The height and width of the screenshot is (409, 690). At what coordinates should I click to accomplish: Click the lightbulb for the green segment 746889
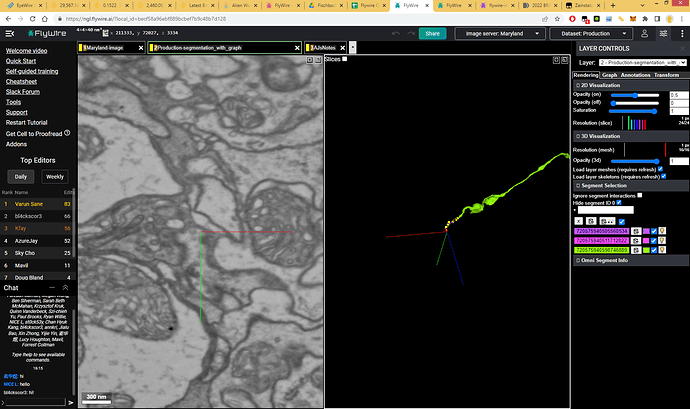662,250
